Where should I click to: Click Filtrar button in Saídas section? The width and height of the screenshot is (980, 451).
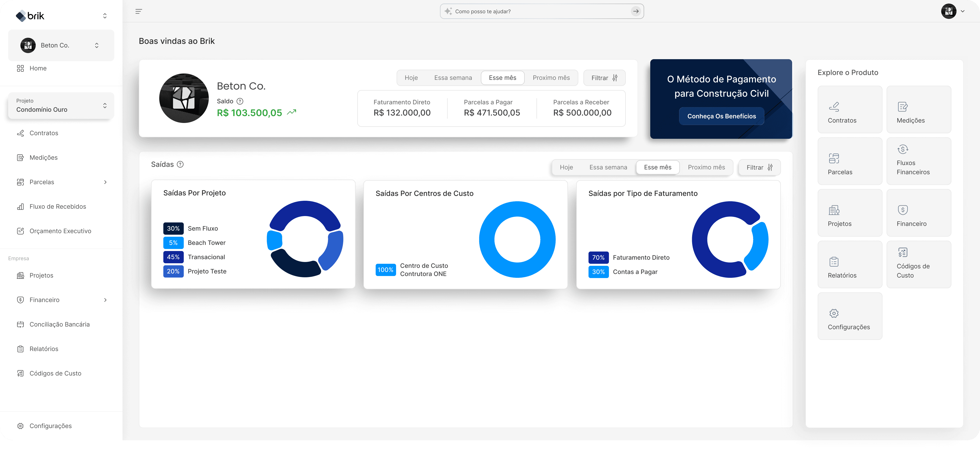(759, 167)
